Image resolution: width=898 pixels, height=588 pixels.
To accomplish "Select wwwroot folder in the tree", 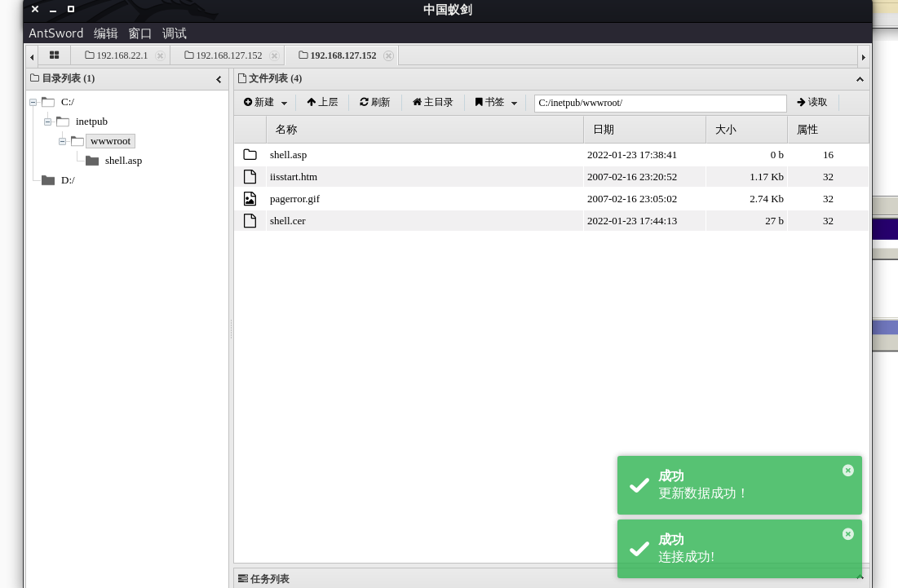I will pyautogui.click(x=111, y=141).
